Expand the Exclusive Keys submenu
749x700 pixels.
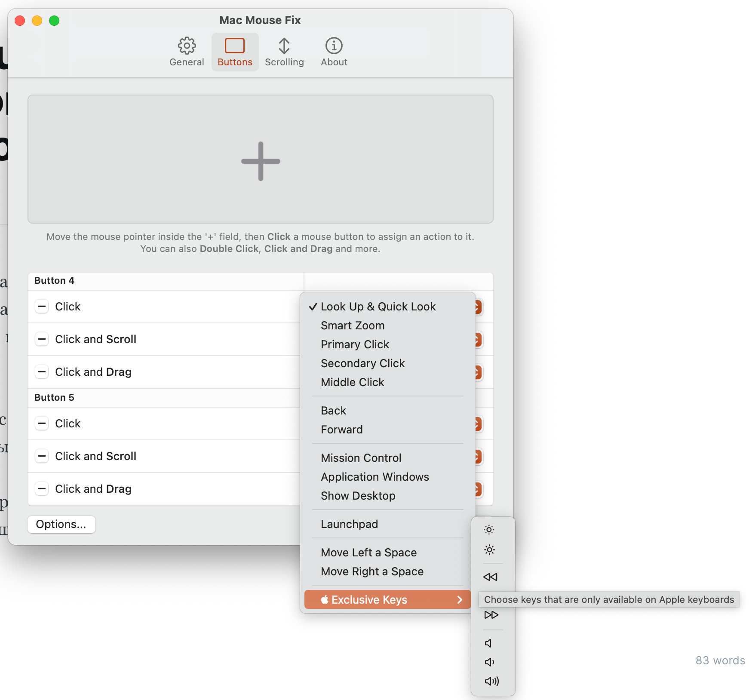pos(387,600)
